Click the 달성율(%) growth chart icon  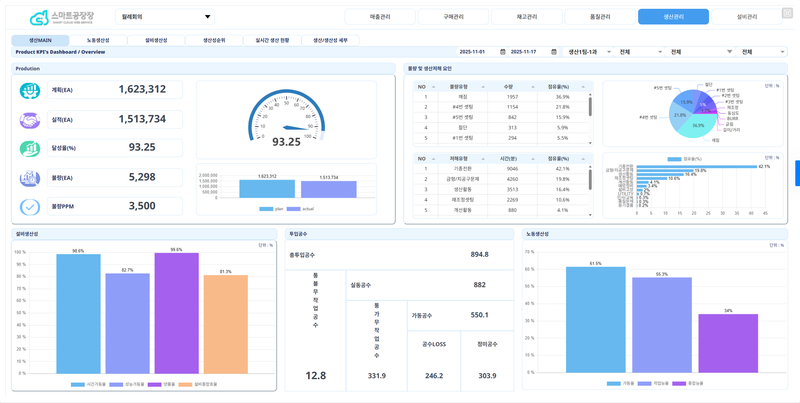coord(30,148)
